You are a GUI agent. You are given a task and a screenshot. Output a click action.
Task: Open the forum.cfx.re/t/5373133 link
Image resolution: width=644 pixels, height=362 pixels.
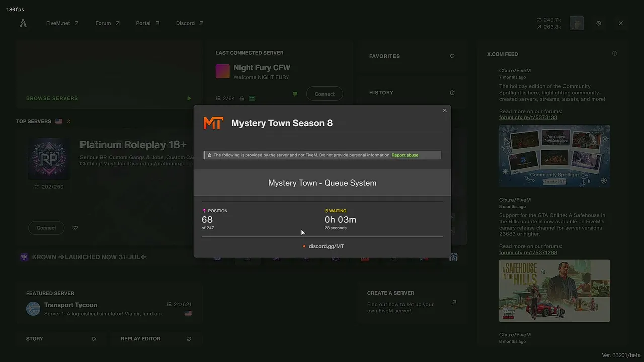click(x=528, y=117)
